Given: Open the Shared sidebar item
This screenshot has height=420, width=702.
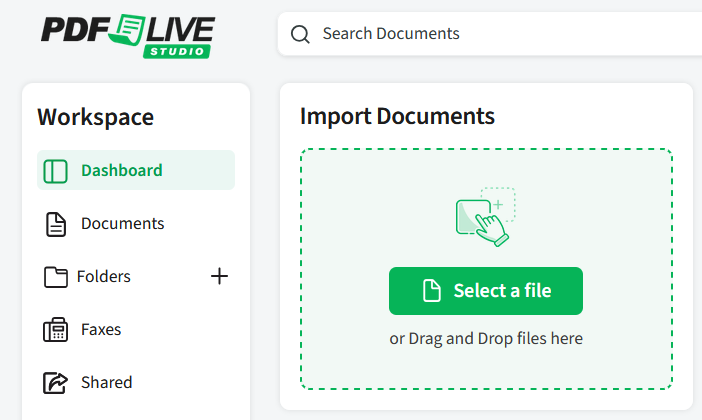Looking at the screenshot, I should 106,383.
